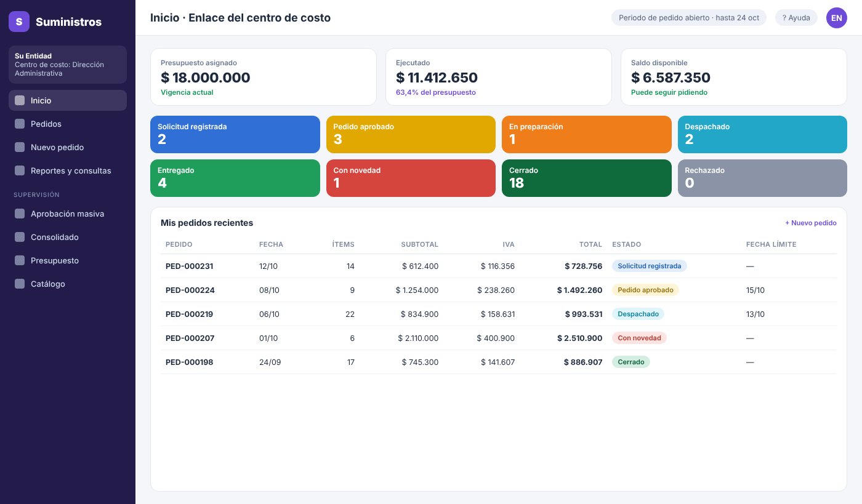The height and width of the screenshot is (504, 862).
Task: Open the Catálogo sidebar item
Action: click(x=68, y=284)
